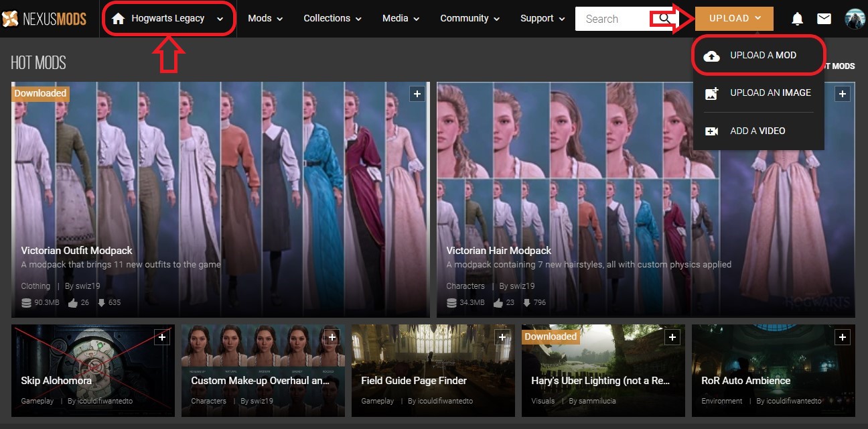Image resolution: width=868 pixels, height=429 pixels.
Task: Open Field Guide Page Finder title
Action: click(x=414, y=380)
